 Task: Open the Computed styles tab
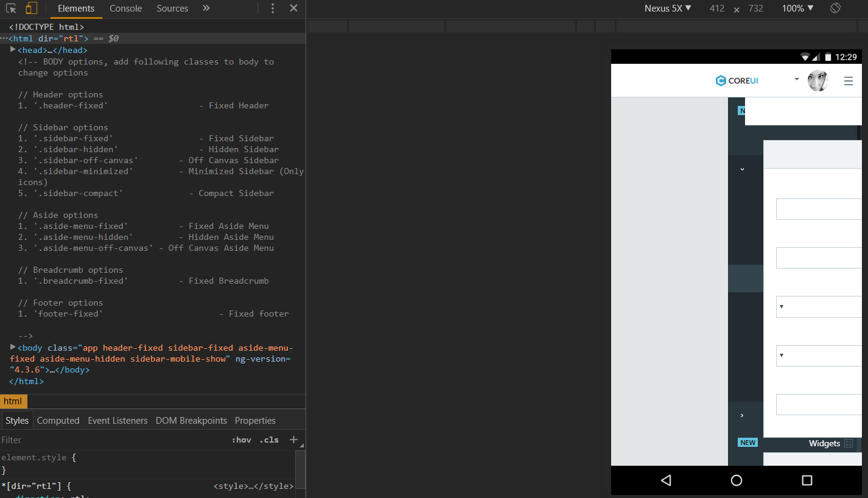click(58, 421)
